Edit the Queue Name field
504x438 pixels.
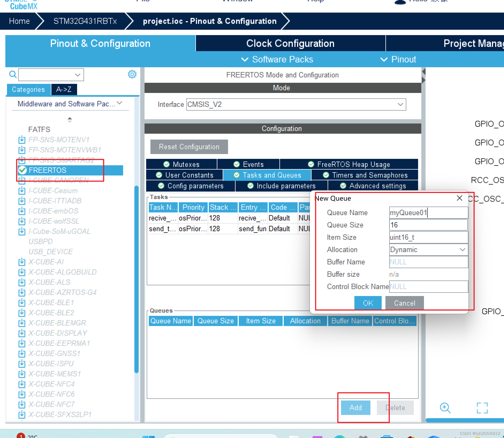pos(429,213)
